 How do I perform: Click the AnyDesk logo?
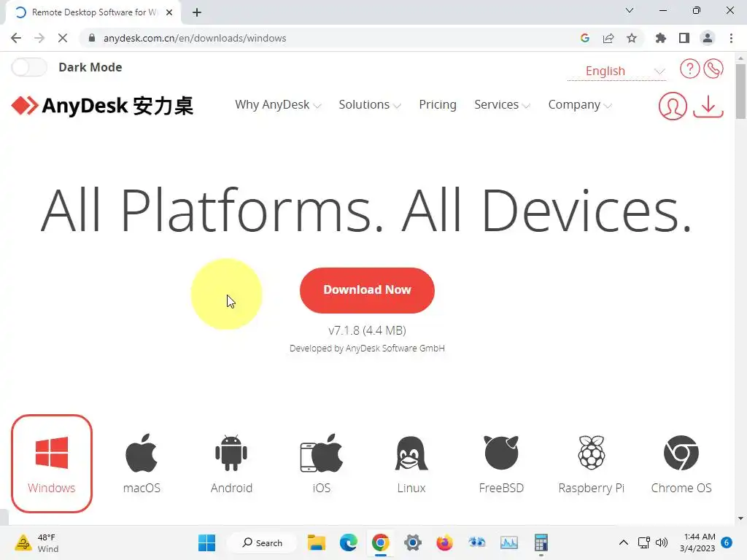pyautogui.click(x=102, y=105)
